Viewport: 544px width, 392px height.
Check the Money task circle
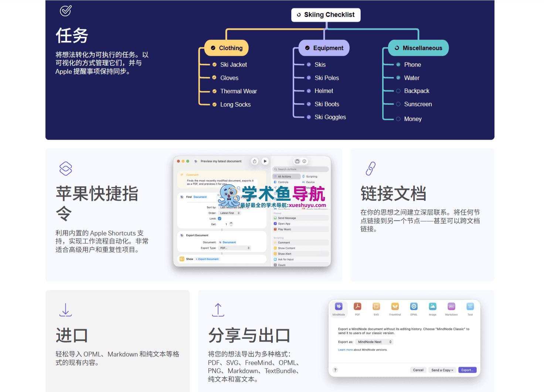(398, 119)
